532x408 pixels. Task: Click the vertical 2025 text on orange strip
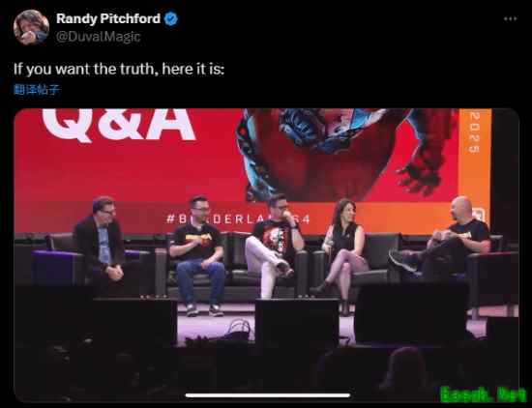point(475,132)
